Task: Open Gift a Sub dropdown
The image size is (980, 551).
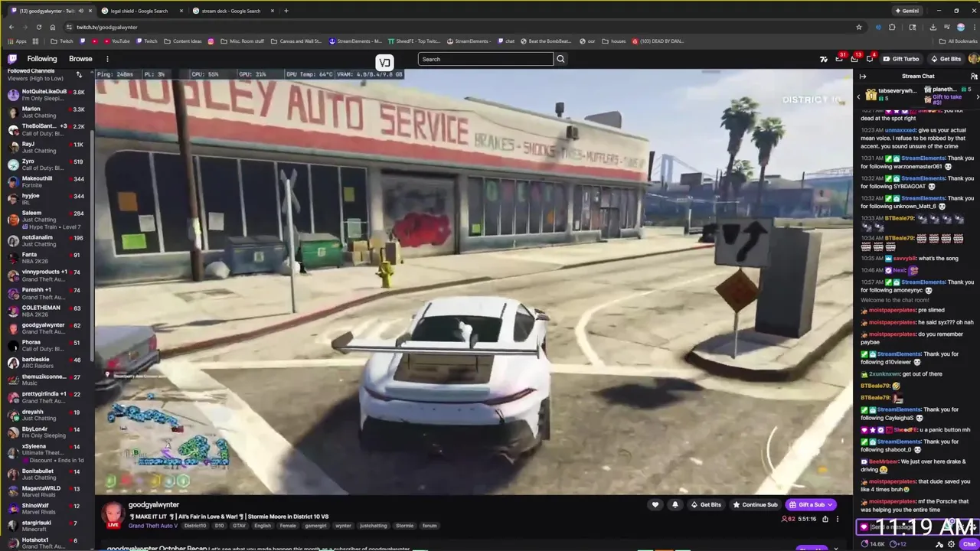Action: [811, 505]
